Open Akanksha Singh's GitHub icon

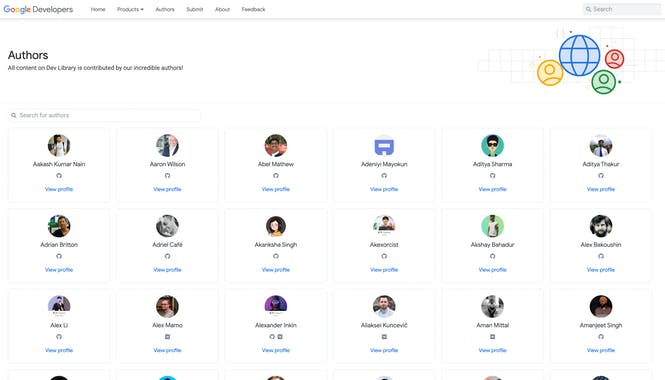[x=276, y=256]
